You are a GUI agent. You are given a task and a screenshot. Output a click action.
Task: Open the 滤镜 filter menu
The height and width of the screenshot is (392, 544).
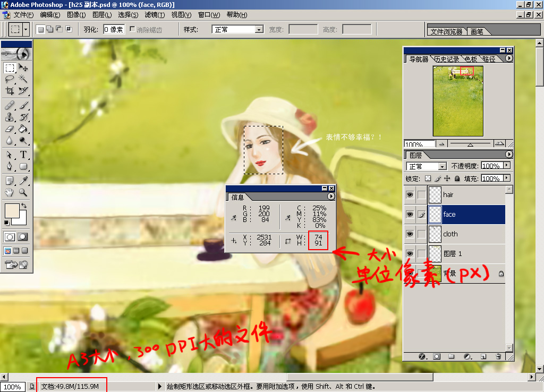tap(155, 14)
